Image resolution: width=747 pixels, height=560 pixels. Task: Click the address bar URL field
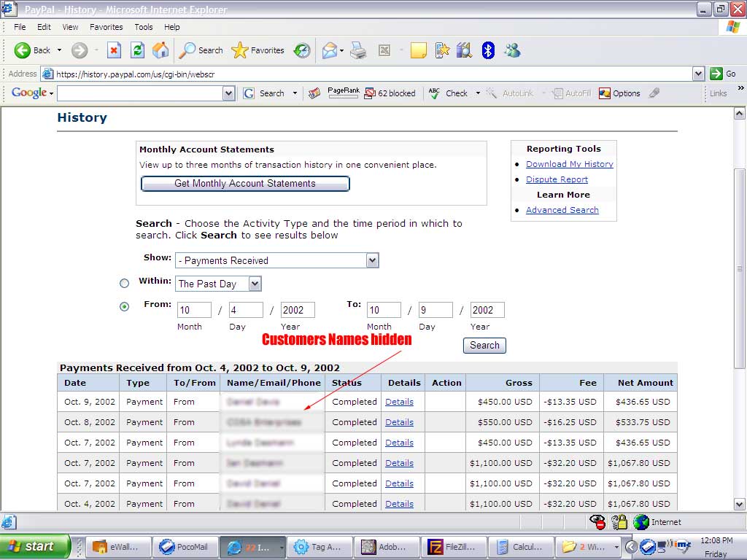point(367,74)
